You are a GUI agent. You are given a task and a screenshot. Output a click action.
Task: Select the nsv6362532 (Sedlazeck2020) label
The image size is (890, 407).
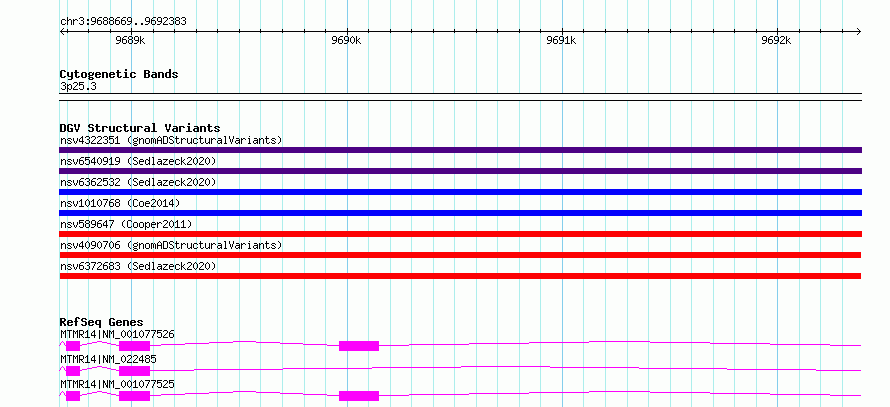pos(138,182)
